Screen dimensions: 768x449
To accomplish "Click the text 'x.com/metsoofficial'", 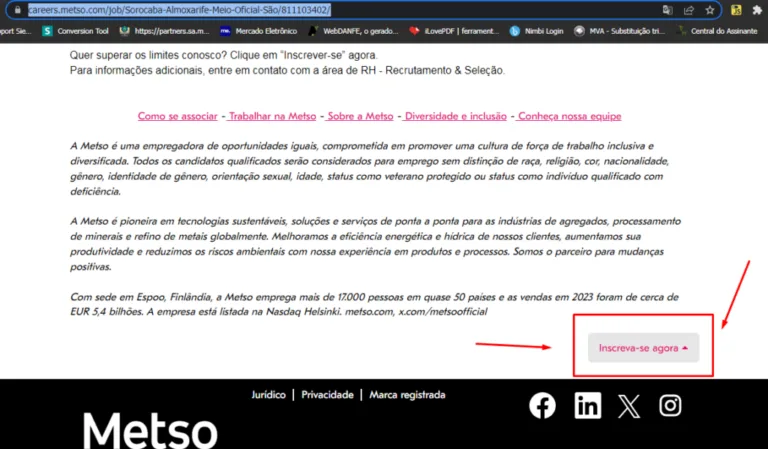I will [x=443, y=311].
